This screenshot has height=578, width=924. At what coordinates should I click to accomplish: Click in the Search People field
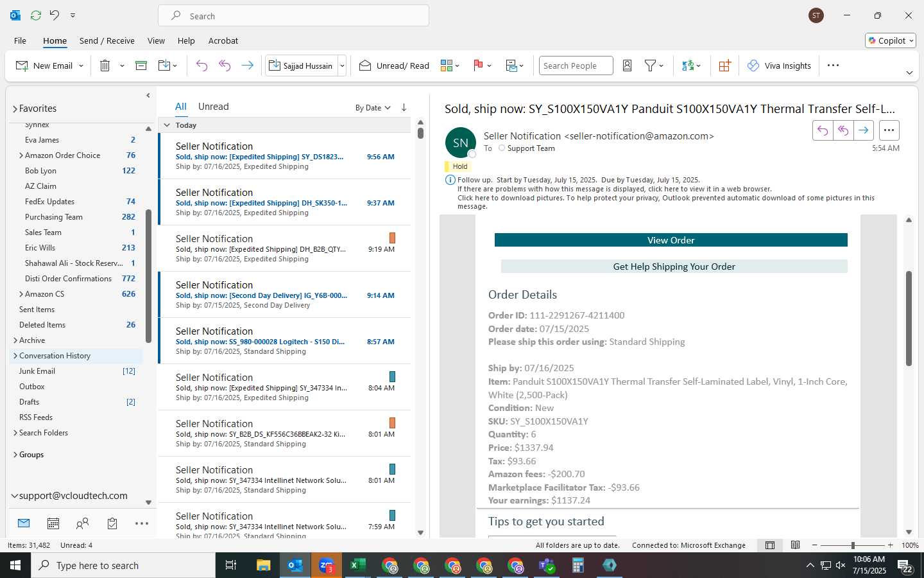pyautogui.click(x=576, y=66)
